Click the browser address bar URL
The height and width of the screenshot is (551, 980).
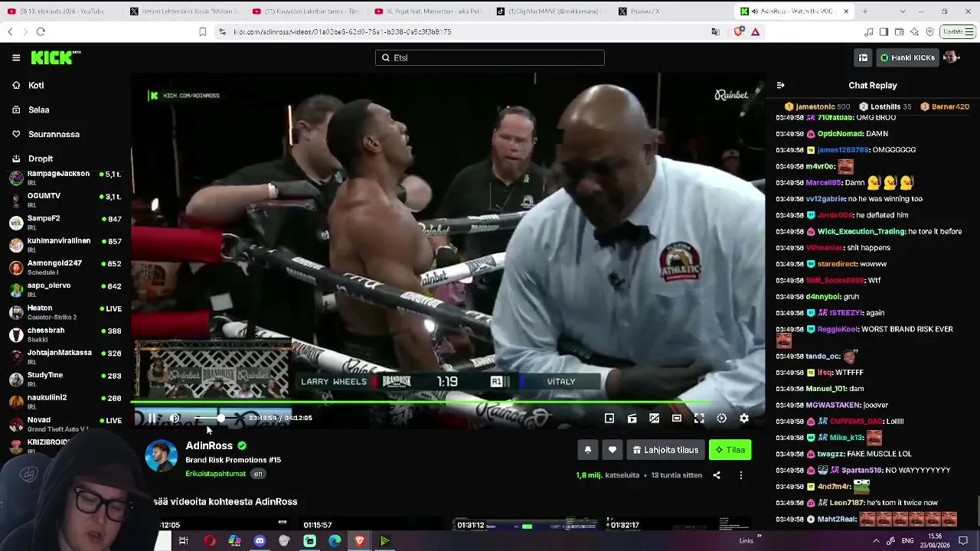342,32
